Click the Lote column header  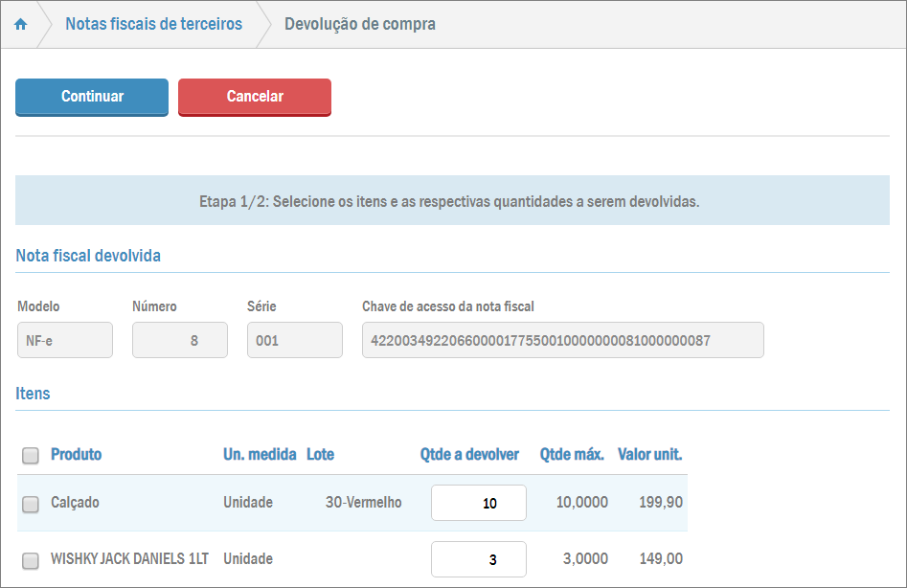pyautogui.click(x=320, y=454)
